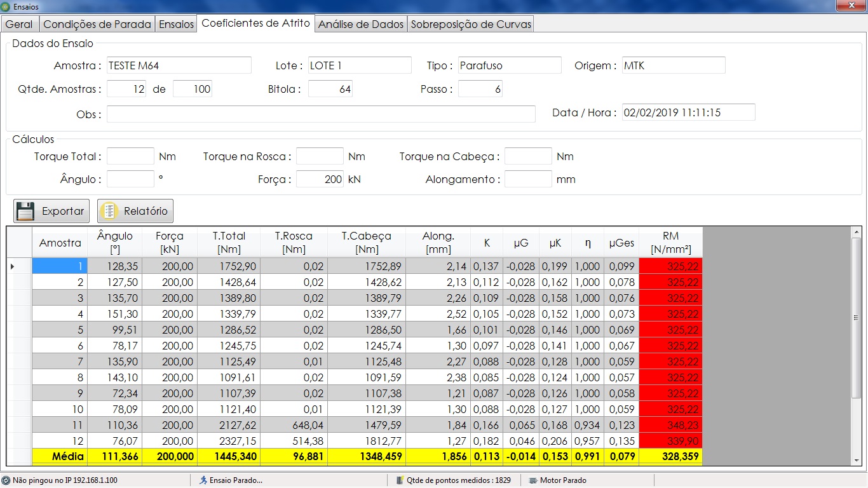Viewport: 868px width, 488px height.
Task: Open the Condições de Parada tab
Action: point(97,24)
